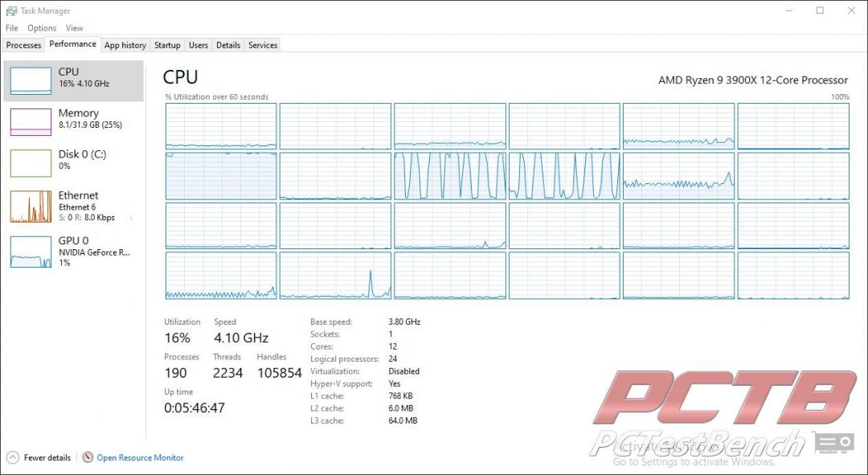Go to the Users tab
Screen dimensions: 868x475
point(199,45)
